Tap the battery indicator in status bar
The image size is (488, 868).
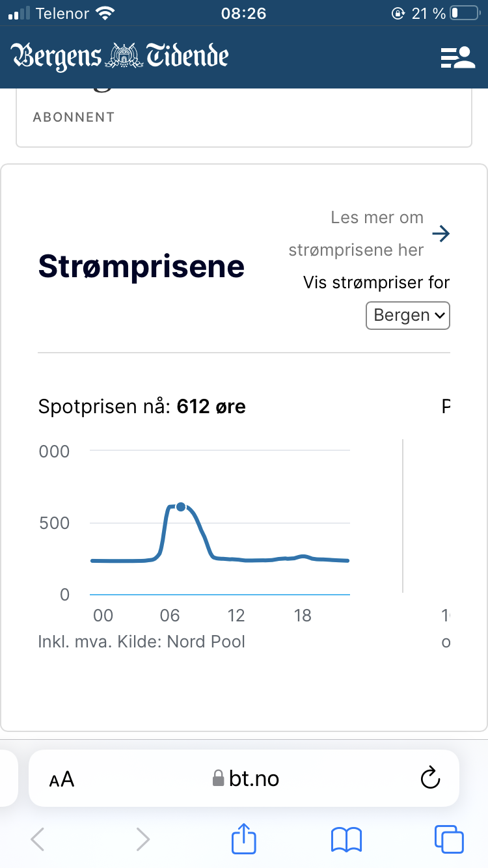click(x=464, y=13)
